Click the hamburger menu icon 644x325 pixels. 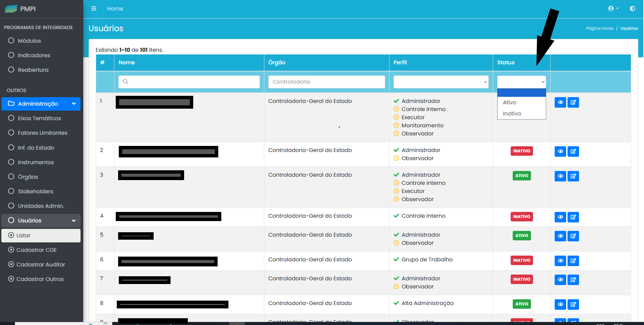(94, 8)
